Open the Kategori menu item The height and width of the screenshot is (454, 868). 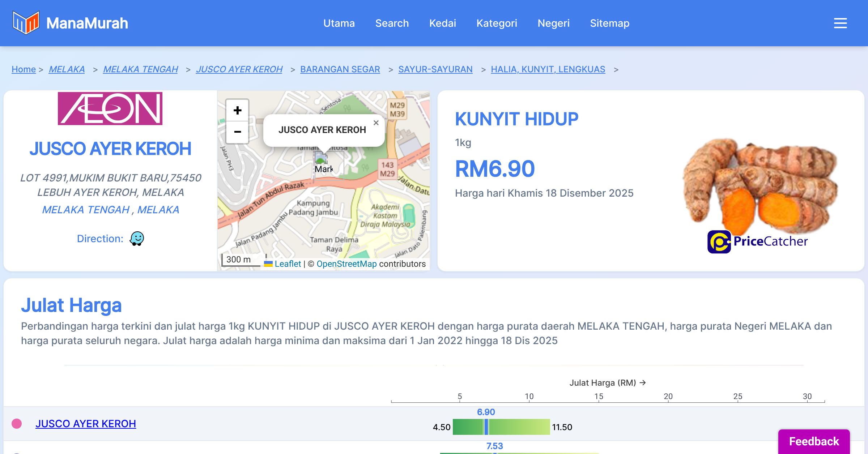497,23
